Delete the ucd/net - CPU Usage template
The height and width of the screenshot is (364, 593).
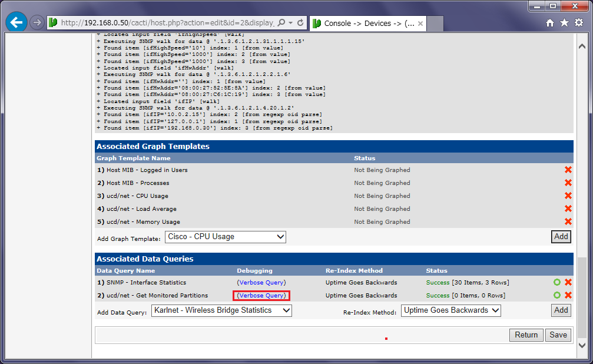pos(568,196)
